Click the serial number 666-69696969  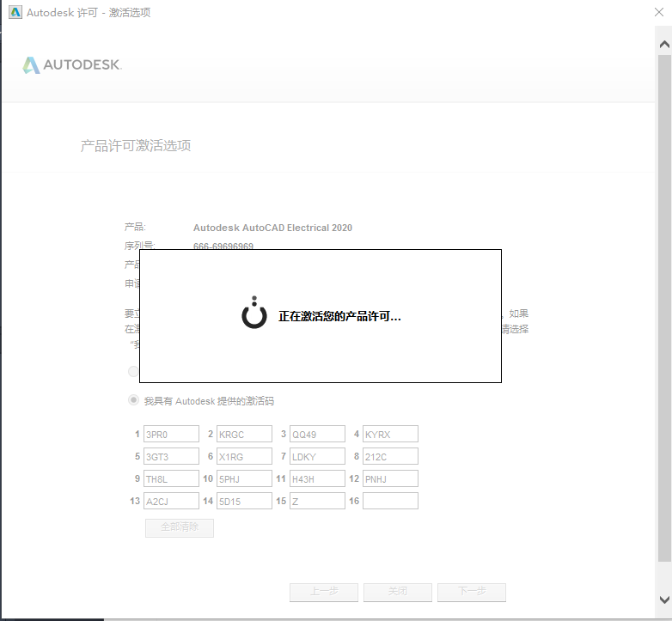tap(223, 246)
